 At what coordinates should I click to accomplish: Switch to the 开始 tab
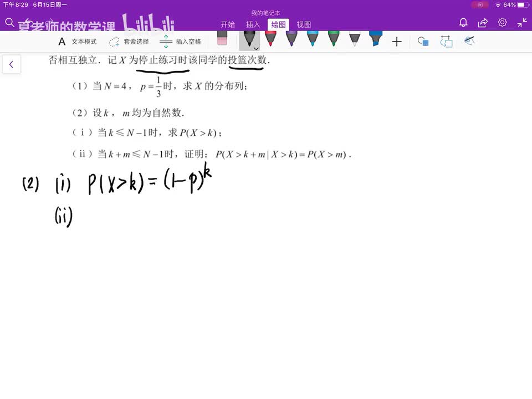point(228,24)
